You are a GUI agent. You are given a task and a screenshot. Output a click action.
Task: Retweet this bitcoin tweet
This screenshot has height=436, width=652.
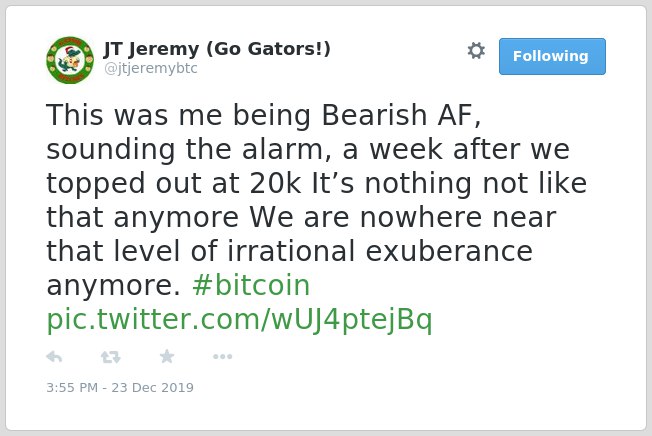[x=111, y=357]
